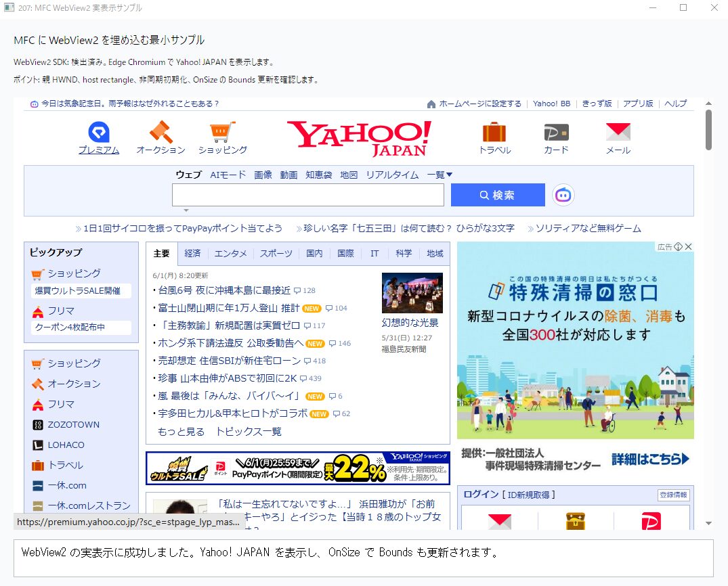Click the 一休.com sidebar icon

(38, 486)
